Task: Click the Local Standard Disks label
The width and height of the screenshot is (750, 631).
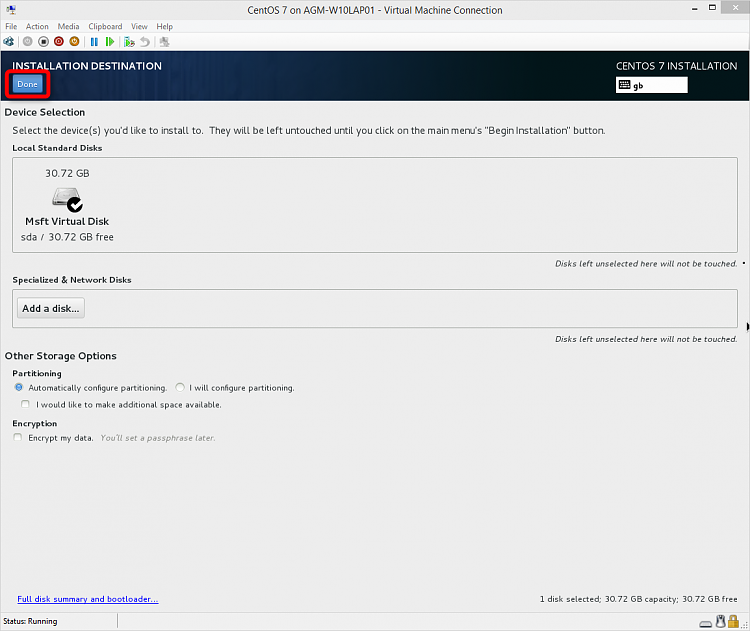Action: 57,148
